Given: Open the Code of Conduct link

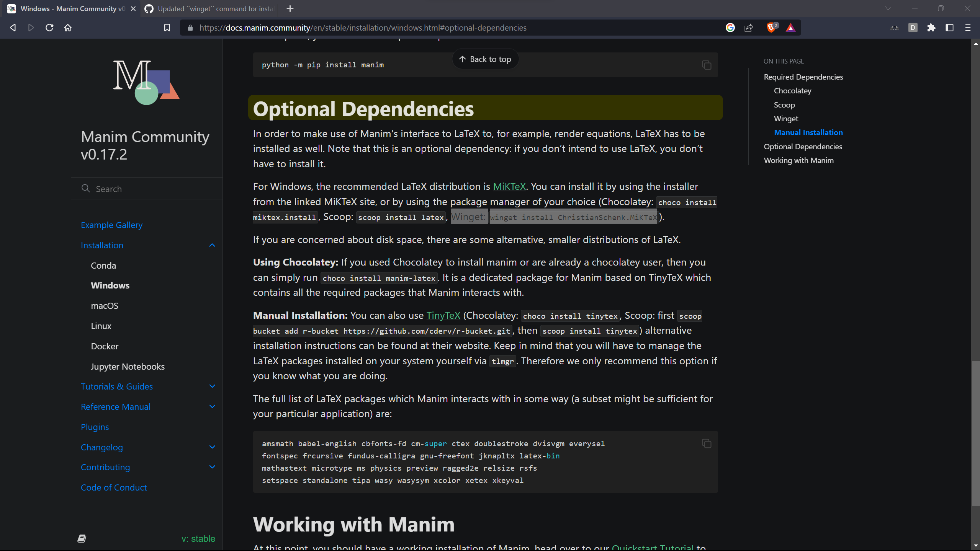Looking at the screenshot, I should tap(114, 487).
